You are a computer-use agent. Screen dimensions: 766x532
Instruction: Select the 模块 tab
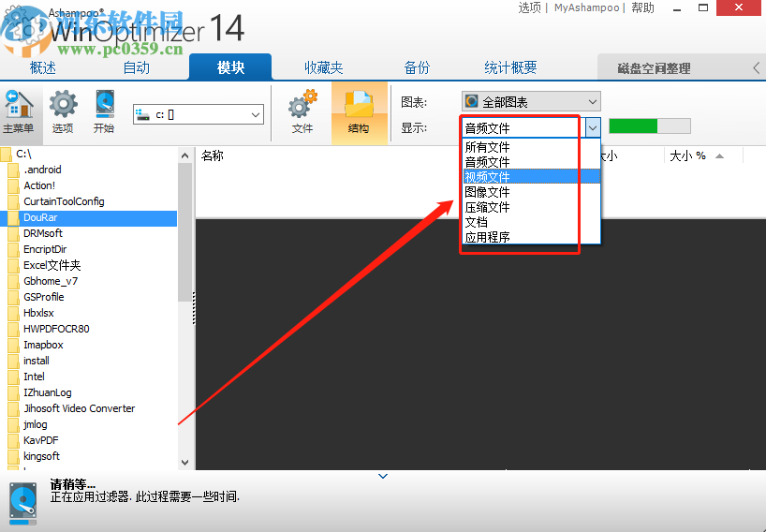click(230, 67)
